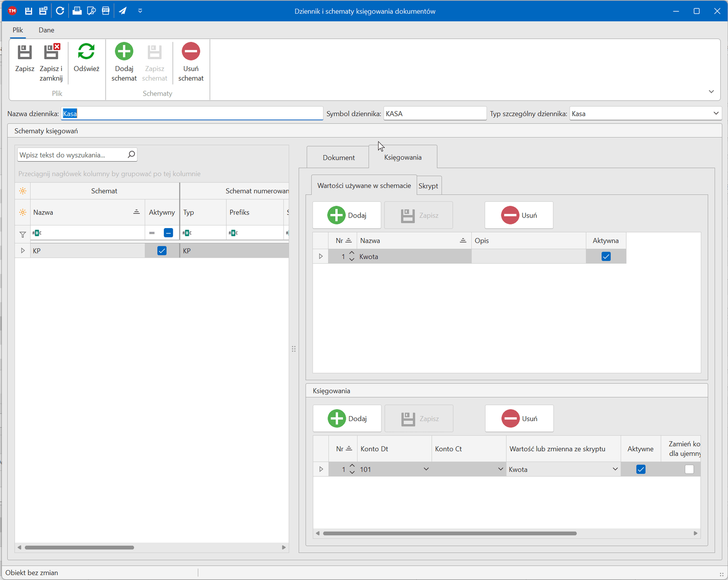Click the green Odśwież refresh icon
This screenshot has width=728, height=580.
tap(86, 52)
